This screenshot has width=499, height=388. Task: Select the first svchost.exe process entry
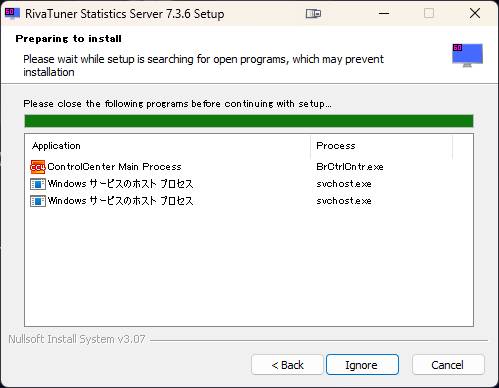coord(344,184)
